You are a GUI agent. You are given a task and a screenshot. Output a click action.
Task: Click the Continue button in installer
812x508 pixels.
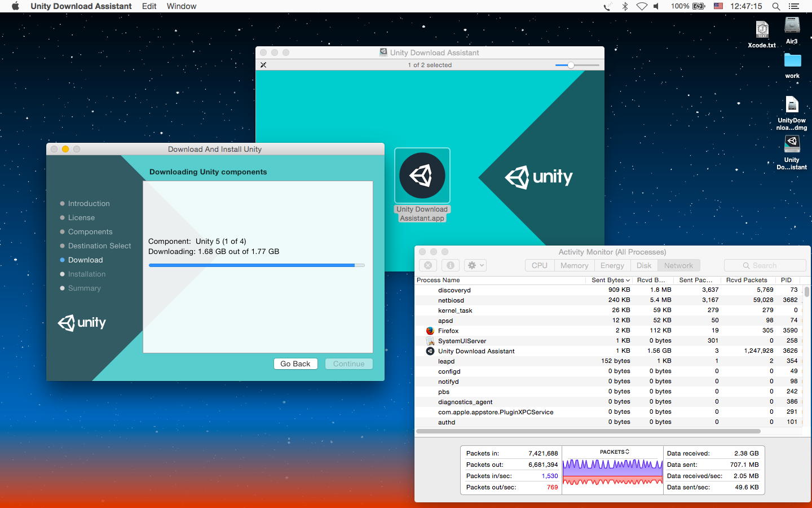click(349, 364)
